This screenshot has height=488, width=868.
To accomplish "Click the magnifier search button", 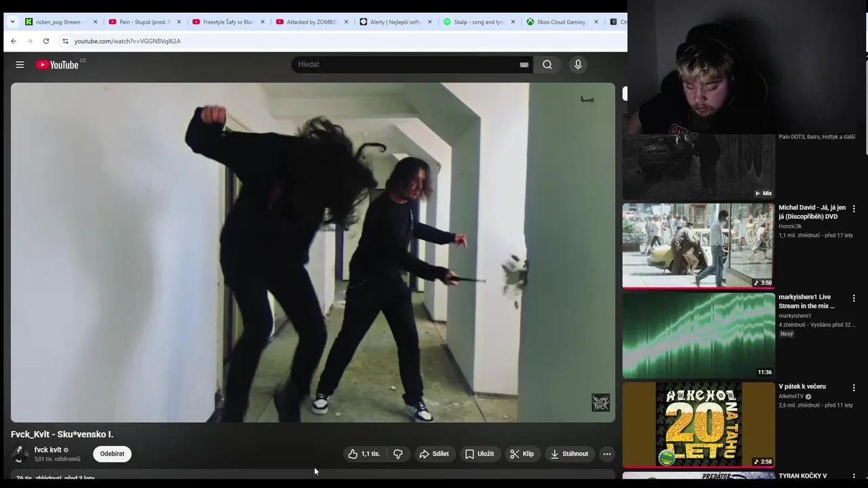I will pyautogui.click(x=547, y=64).
